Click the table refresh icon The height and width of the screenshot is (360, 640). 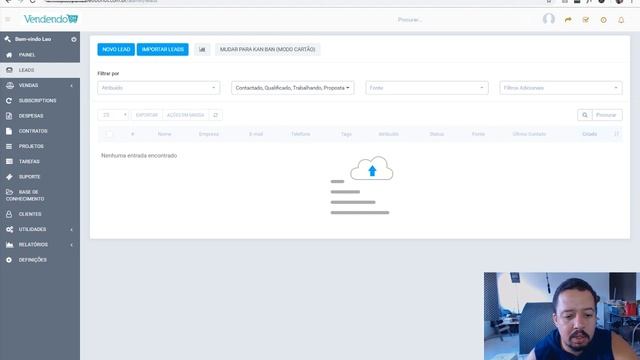pos(216,115)
